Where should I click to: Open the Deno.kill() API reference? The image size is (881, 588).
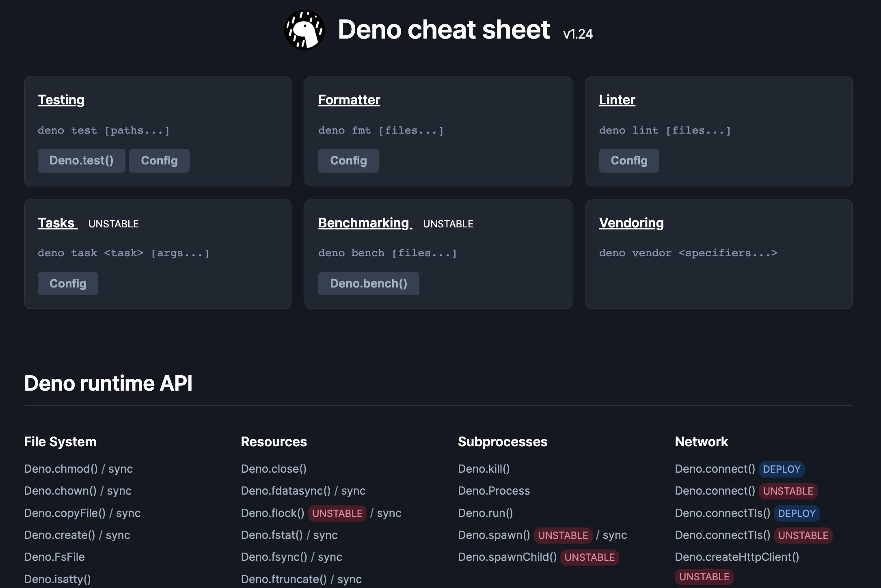(x=485, y=469)
